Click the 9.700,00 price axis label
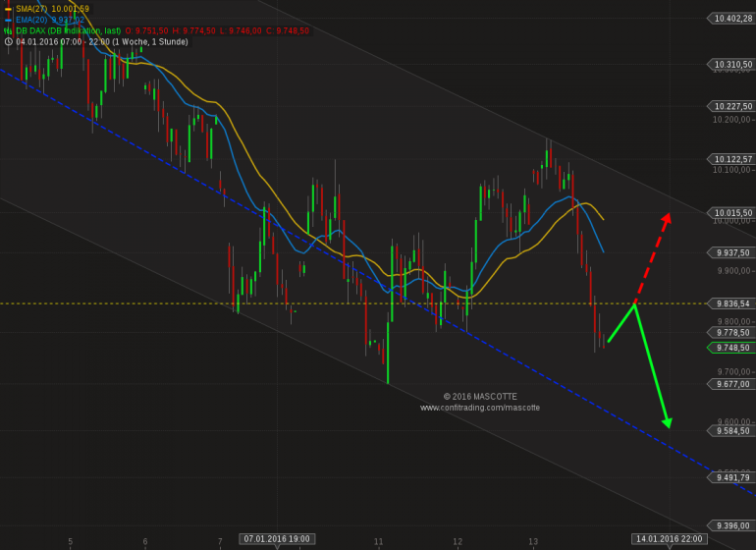756x550 pixels. 733,371
